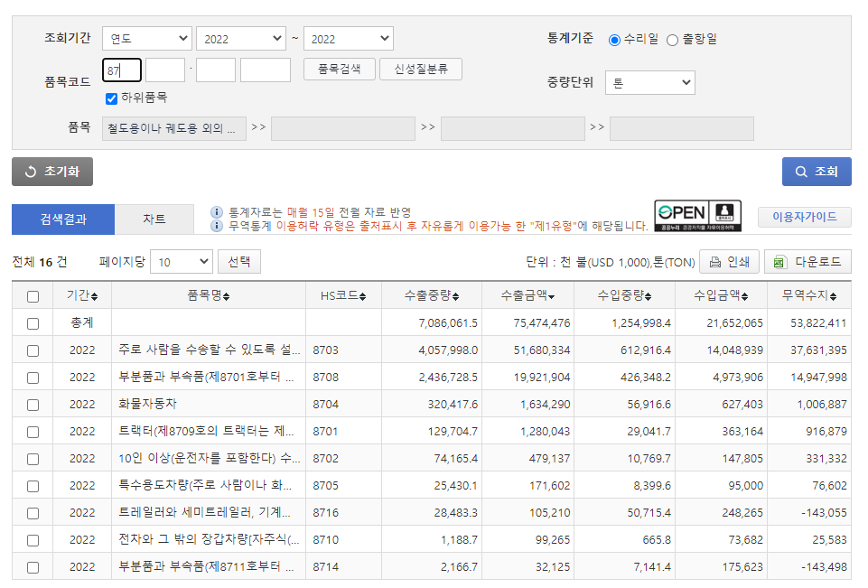Sort by HS코드 column header
The height and width of the screenshot is (588, 868).
click(343, 295)
